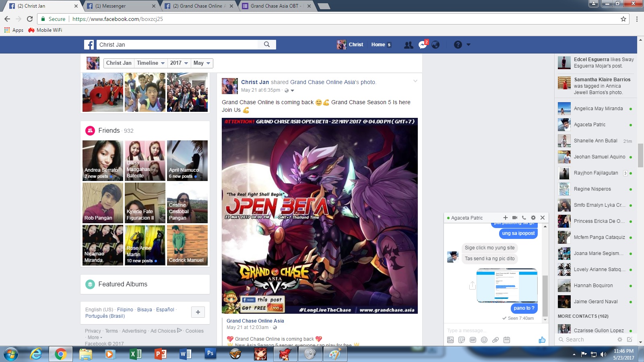
Task: Open the Windows Start menu
Action: (x=11, y=354)
